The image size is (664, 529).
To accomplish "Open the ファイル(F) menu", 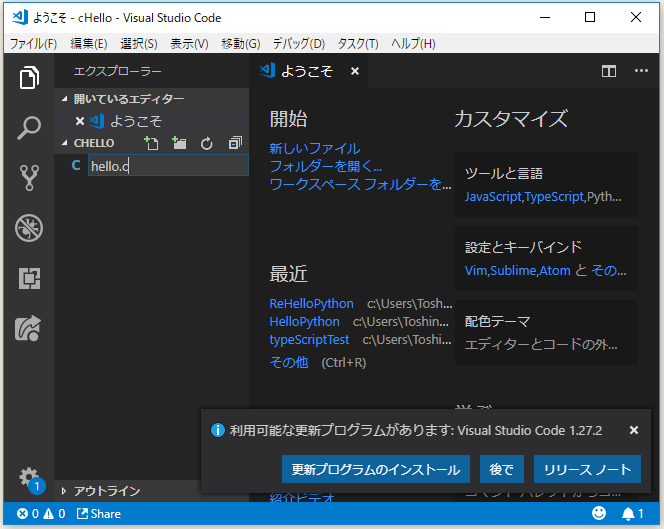I will coord(33,44).
